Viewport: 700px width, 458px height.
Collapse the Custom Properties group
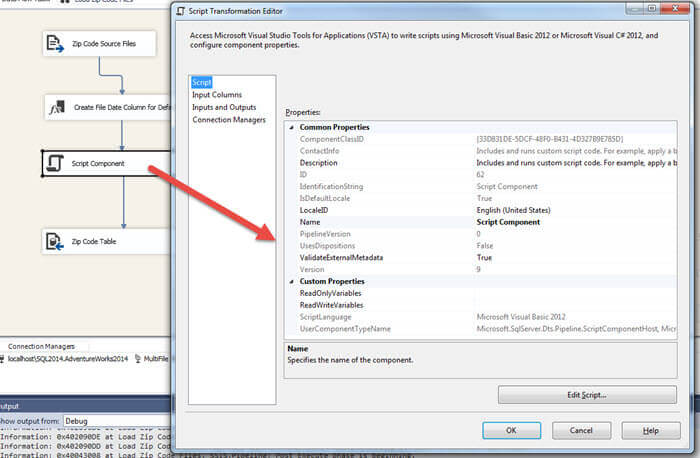pos(292,282)
